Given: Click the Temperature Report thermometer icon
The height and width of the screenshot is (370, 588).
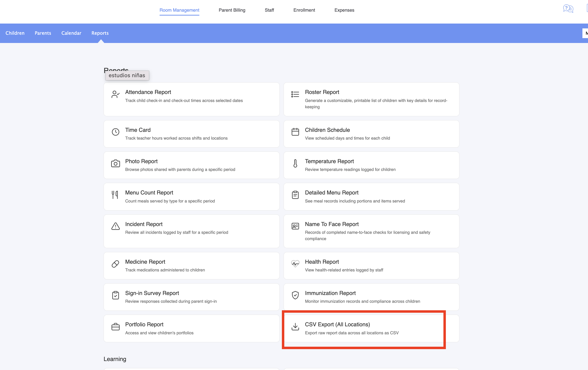Looking at the screenshot, I should pyautogui.click(x=295, y=163).
